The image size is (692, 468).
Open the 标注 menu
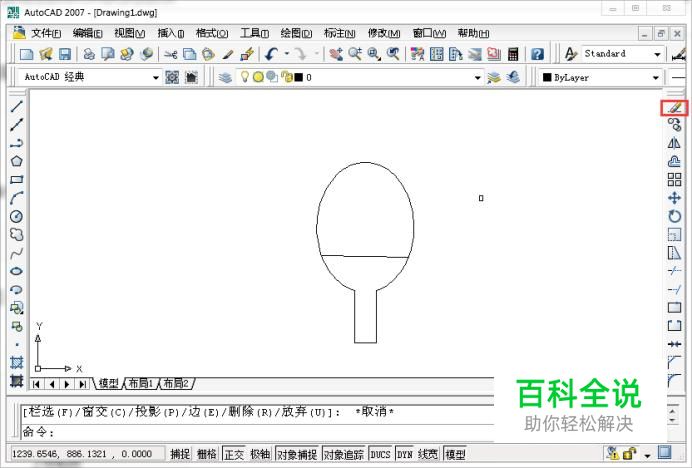tap(339, 33)
